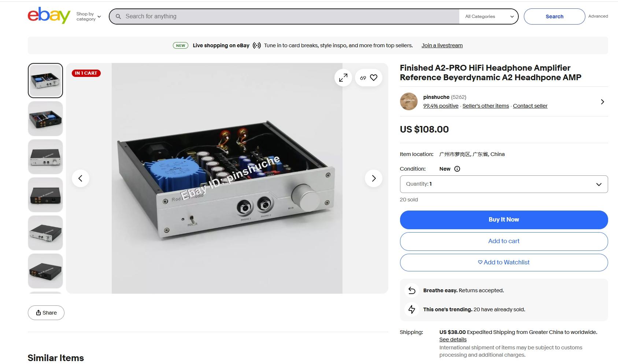618x364 pixels.
Task: Toggle Add to Watchlist
Action: [504, 263]
